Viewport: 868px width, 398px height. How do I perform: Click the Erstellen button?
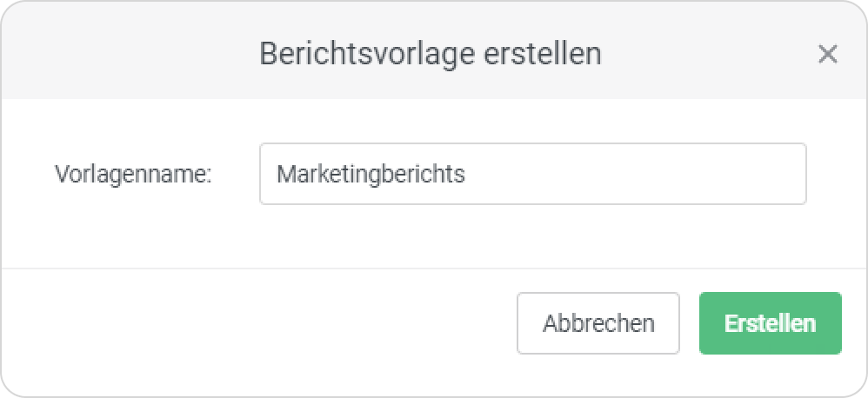(x=770, y=323)
